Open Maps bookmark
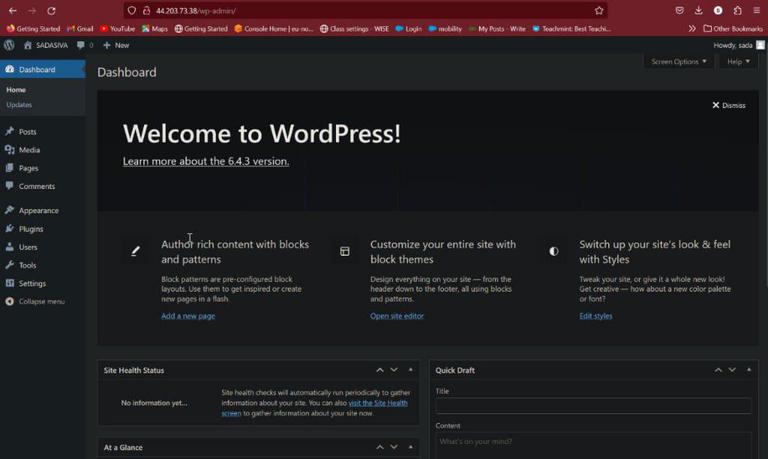The height and width of the screenshot is (459, 768). tap(154, 28)
